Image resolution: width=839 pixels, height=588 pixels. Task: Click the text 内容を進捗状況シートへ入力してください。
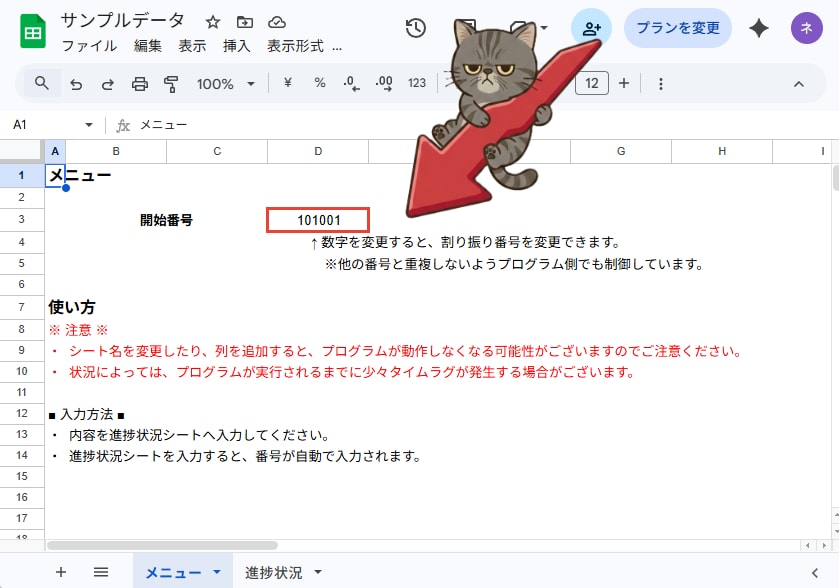(199, 435)
